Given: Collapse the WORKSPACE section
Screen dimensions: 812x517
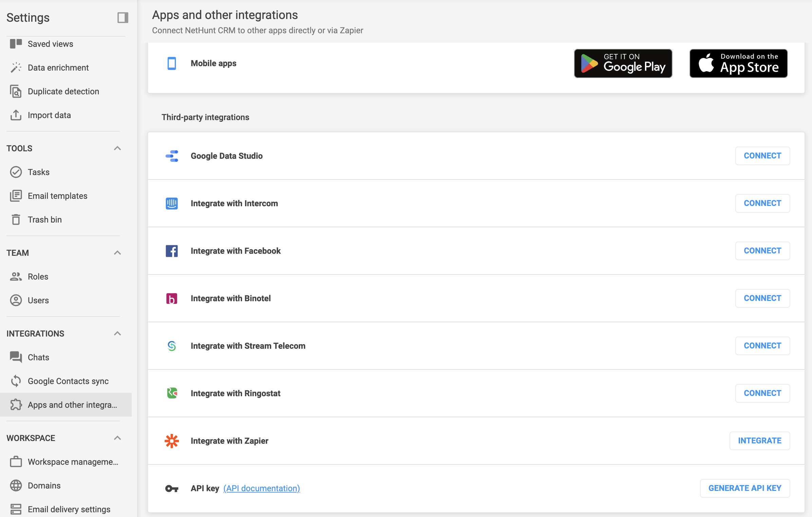Looking at the screenshot, I should coord(118,438).
